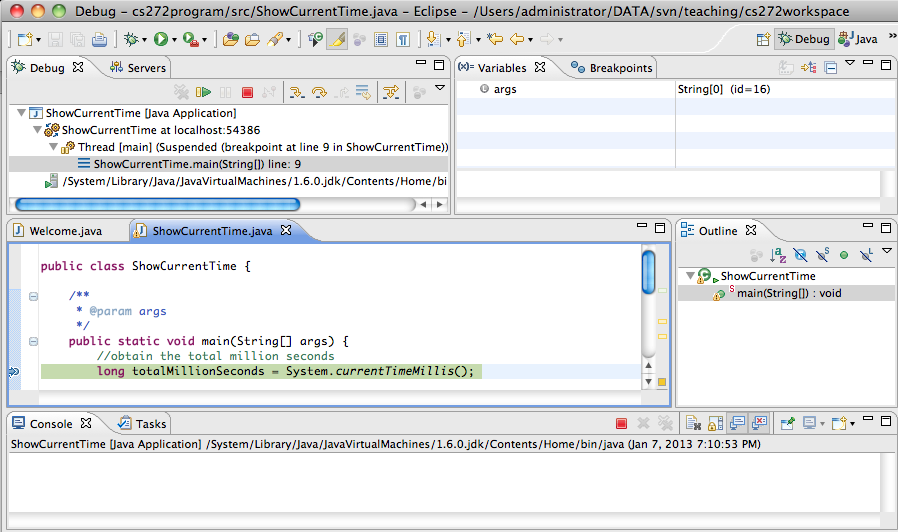Image resolution: width=898 pixels, height=532 pixels.
Task: Click Collapse All icon in Variables view
Action: [830, 68]
